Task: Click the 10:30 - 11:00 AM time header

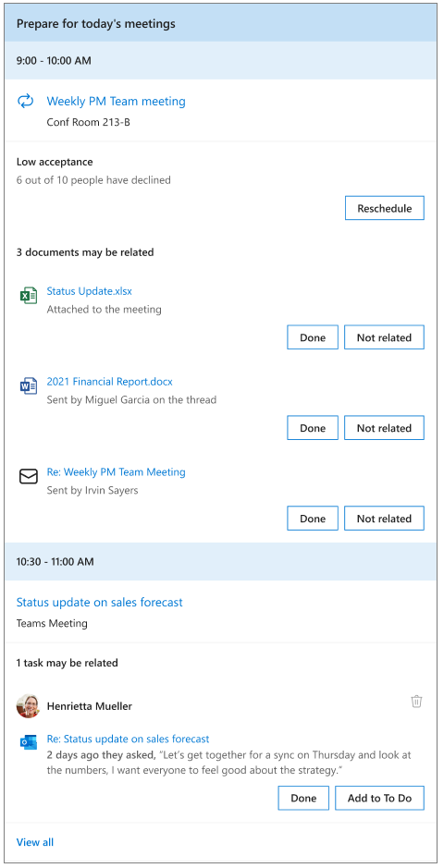Action: (x=222, y=561)
